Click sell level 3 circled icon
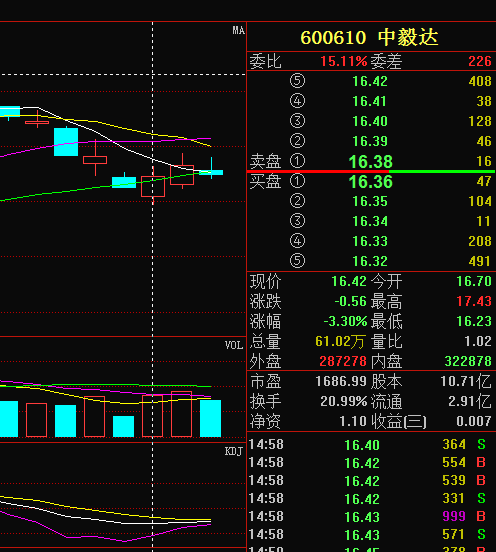This screenshot has width=496, height=552. click(297, 121)
